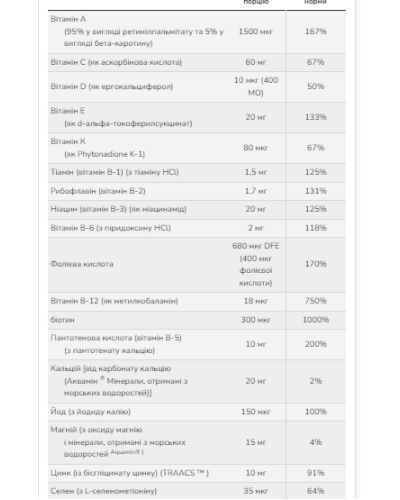Click the Тіамін (вітамін B-1) row

pos(197,172)
